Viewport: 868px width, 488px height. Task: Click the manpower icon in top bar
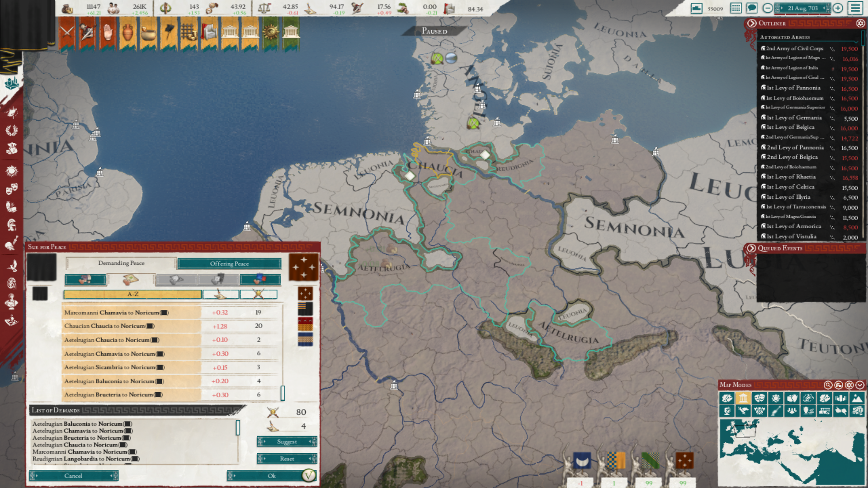113,8
